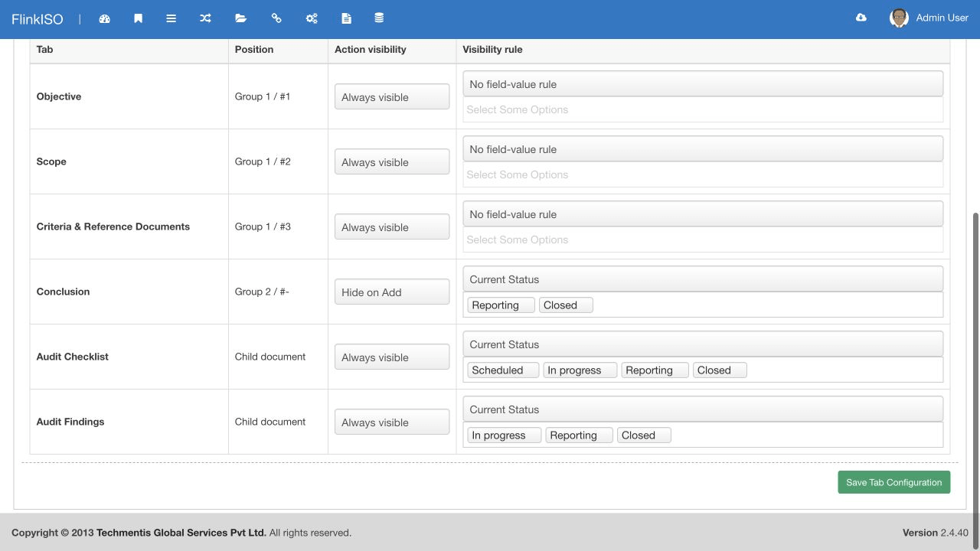Open Audit Checklist's Current Status rule dropdown
Image resolution: width=980 pixels, height=551 pixels.
(703, 344)
